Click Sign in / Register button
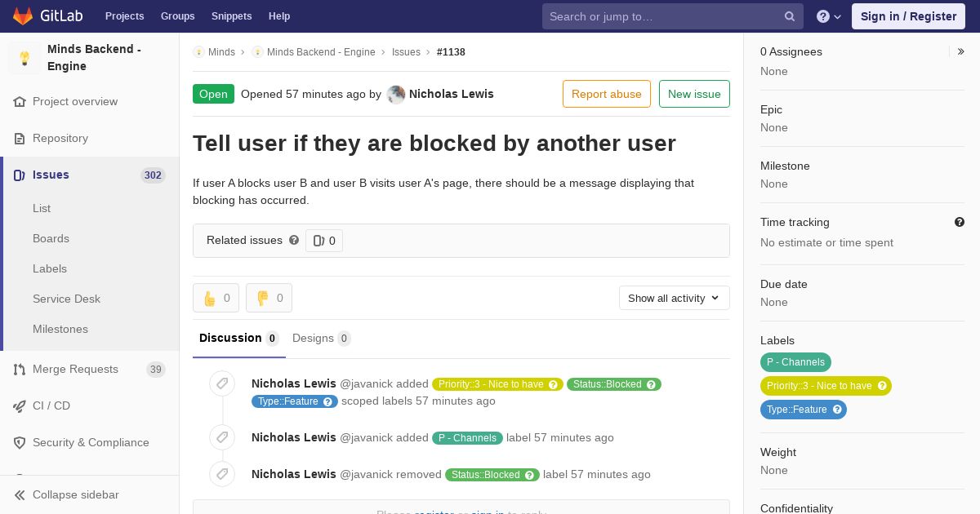Viewport: 980px width, 514px height. (x=908, y=16)
